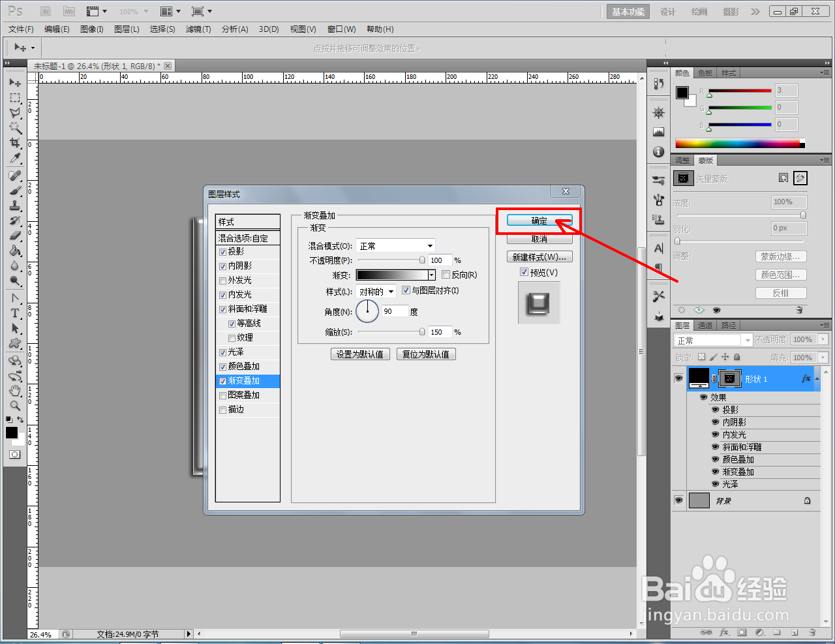Viewport: 835px width, 644px height.
Task: Enable the 外发光 outer glow checkbox
Action: tap(223, 281)
